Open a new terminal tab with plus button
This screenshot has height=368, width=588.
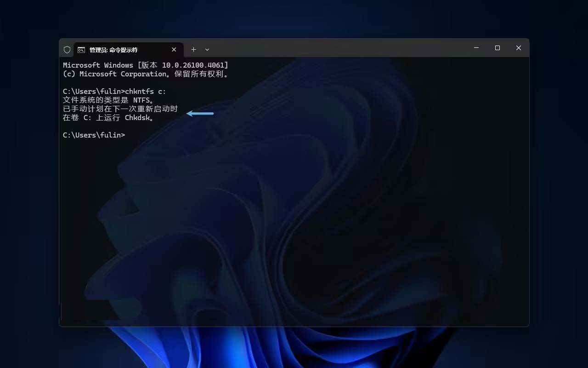pos(193,49)
